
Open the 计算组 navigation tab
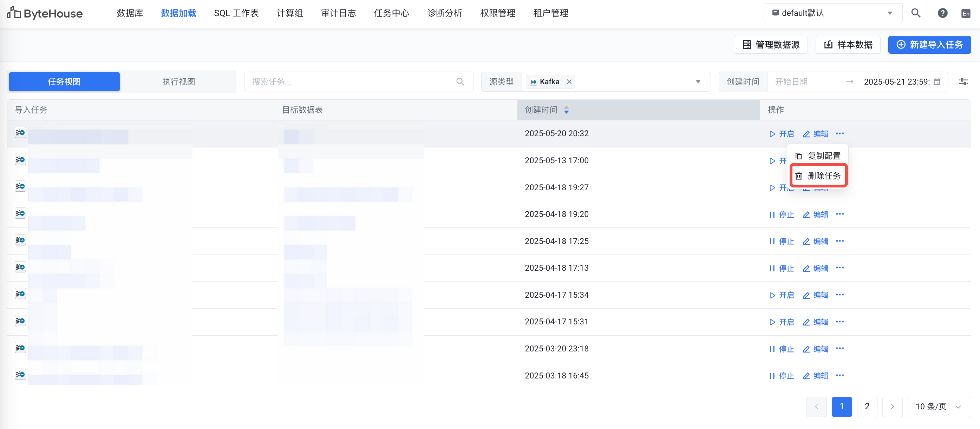289,13
